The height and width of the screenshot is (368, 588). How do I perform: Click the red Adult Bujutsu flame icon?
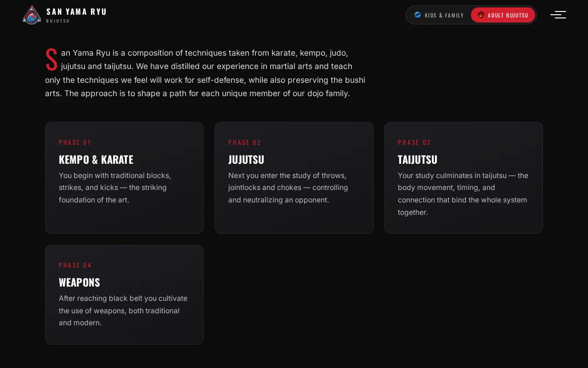pyautogui.click(x=481, y=15)
